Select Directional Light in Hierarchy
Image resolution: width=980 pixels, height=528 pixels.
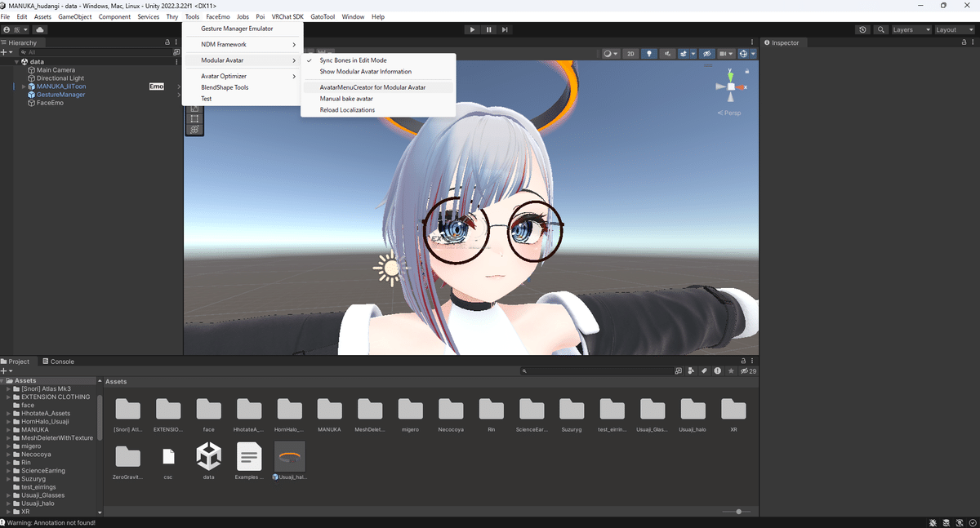tap(60, 78)
